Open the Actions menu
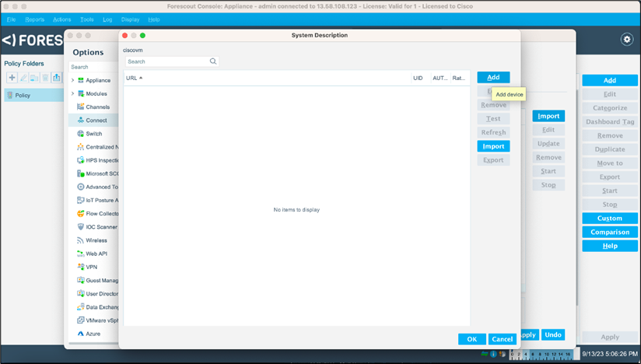This screenshot has width=641, height=364. [61, 19]
